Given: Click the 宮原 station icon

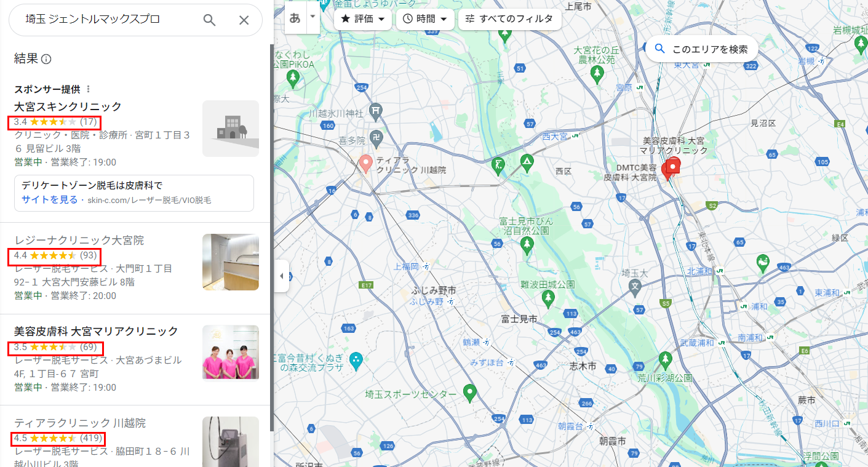Looking at the screenshot, I should pyautogui.click(x=640, y=87).
